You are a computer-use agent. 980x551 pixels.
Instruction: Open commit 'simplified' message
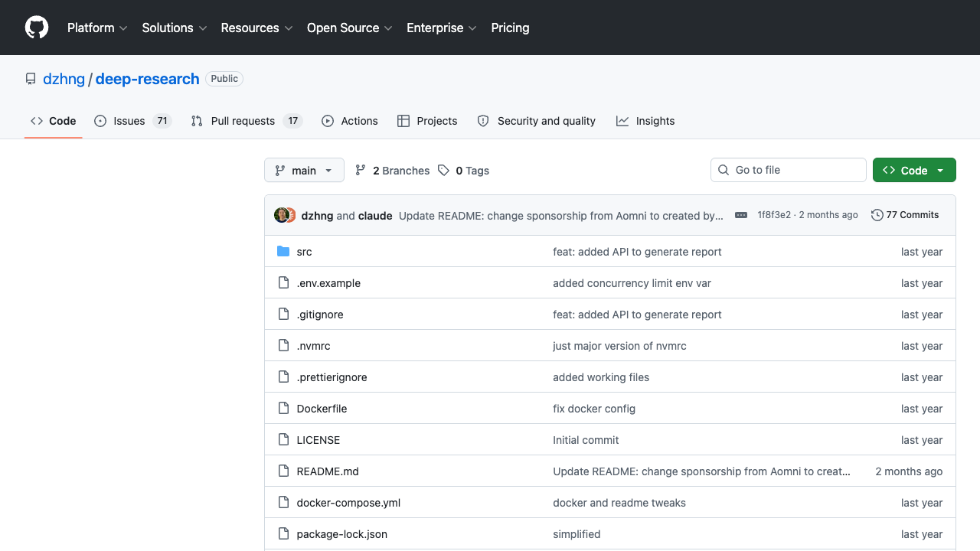pyautogui.click(x=577, y=534)
